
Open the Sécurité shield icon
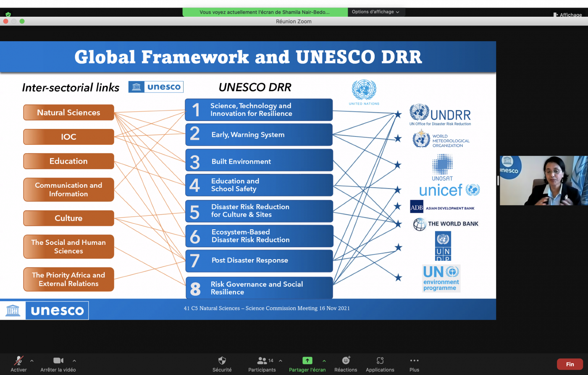(222, 361)
